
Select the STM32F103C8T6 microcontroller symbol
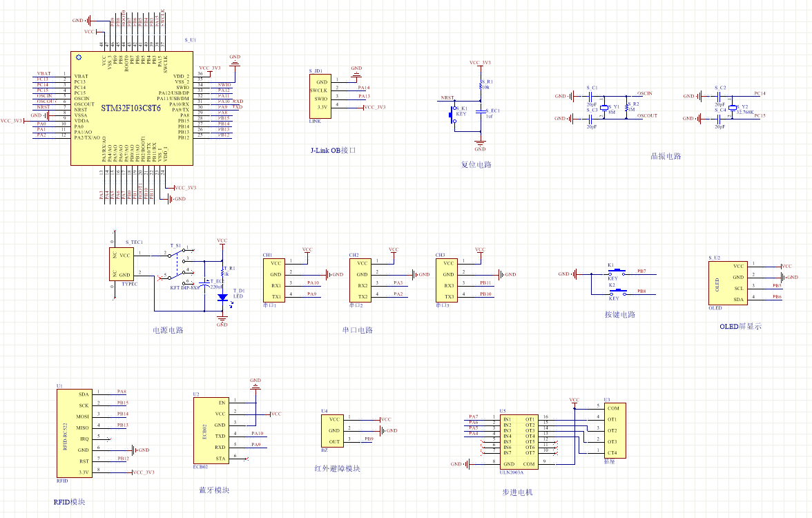[x=131, y=108]
